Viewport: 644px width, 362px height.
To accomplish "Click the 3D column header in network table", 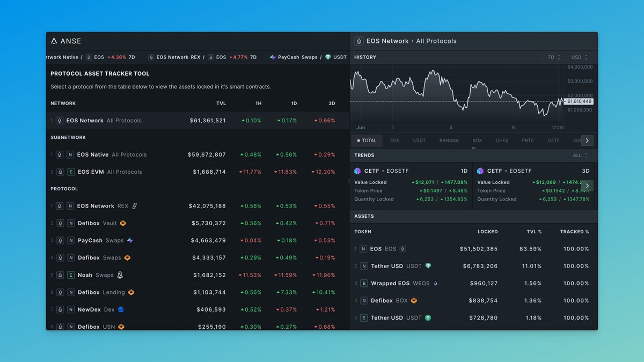I will click(x=332, y=104).
